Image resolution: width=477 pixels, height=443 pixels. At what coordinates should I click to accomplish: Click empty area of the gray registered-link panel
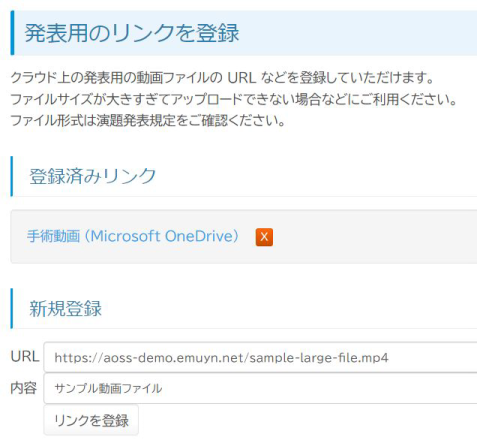373,237
